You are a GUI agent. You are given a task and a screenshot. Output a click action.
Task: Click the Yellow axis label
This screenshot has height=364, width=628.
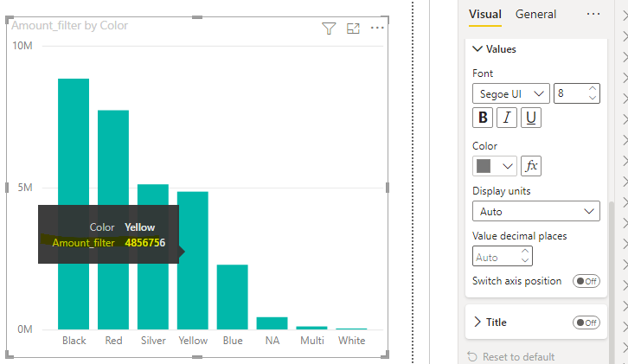(x=193, y=341)
